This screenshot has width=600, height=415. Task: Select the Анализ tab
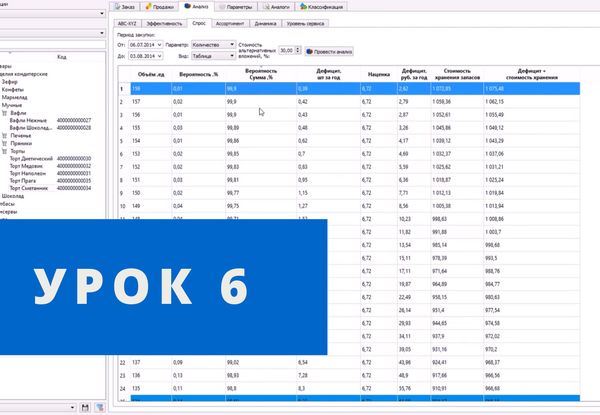196,7
